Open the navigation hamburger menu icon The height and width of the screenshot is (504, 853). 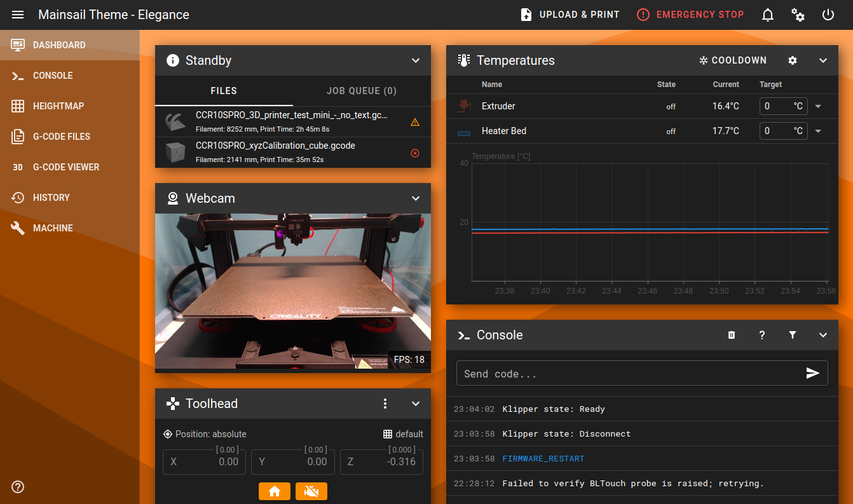point(17,14)
